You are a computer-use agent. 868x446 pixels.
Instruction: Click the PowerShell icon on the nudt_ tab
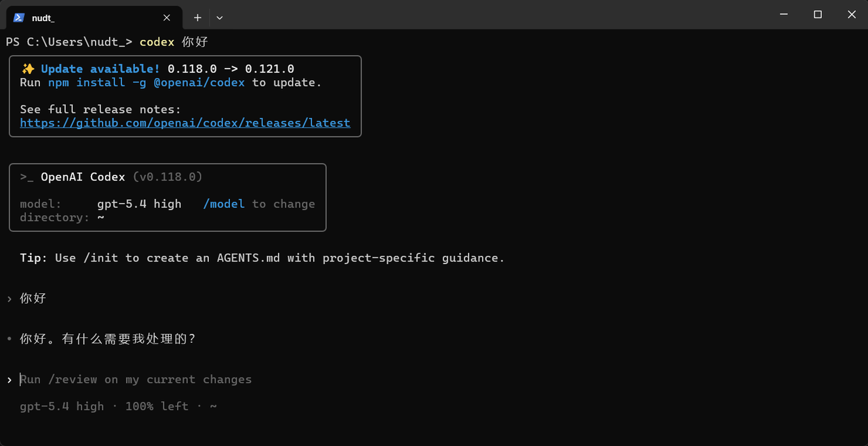click(19, 18)
